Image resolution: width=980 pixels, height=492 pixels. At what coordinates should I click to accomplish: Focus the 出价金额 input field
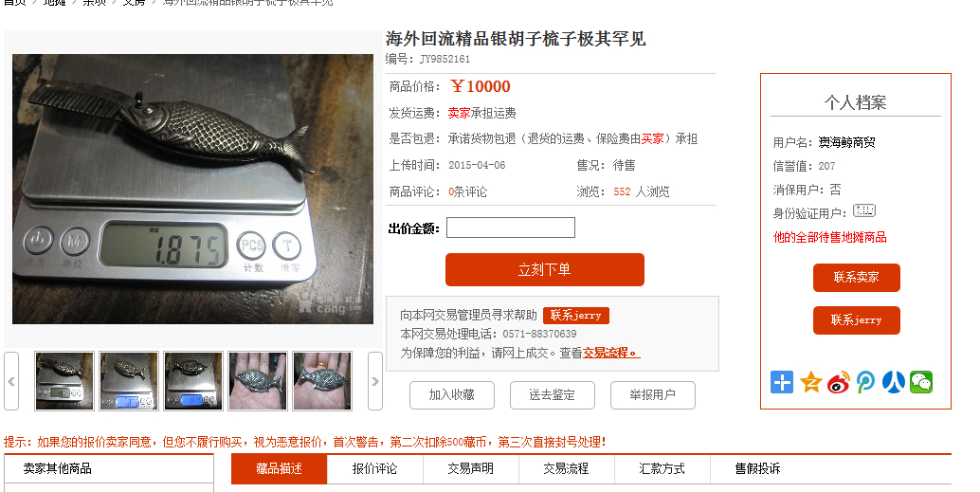511,228
